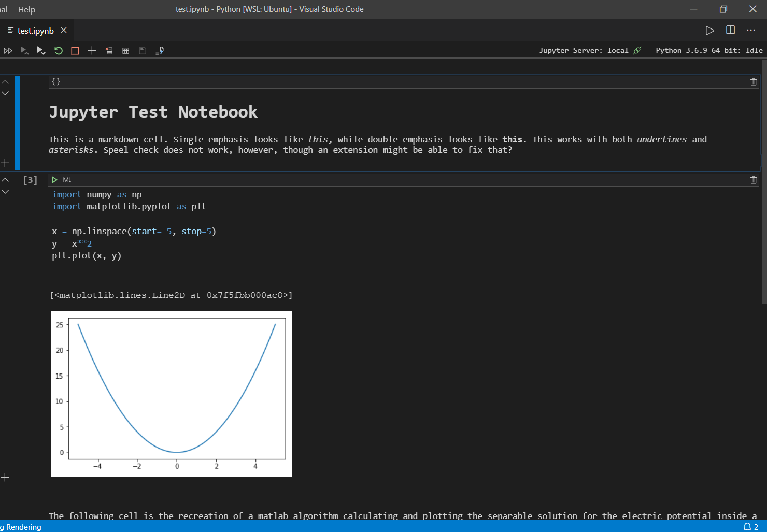Image resolution: width=767 pixels, height=532 pixels.
Task: Click the markdown paragraph about emphasis
Action: (378, 145)
